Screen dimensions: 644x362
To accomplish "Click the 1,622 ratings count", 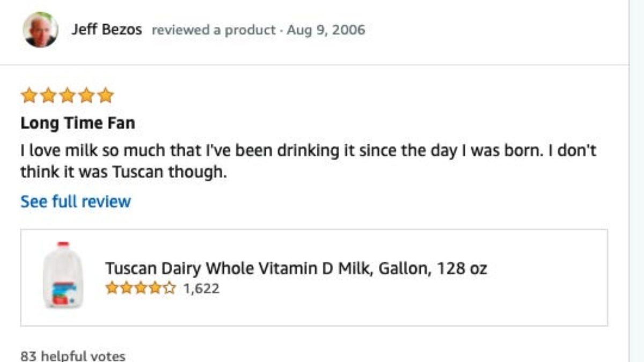I will pyautogui.click(x=201, y=289).
